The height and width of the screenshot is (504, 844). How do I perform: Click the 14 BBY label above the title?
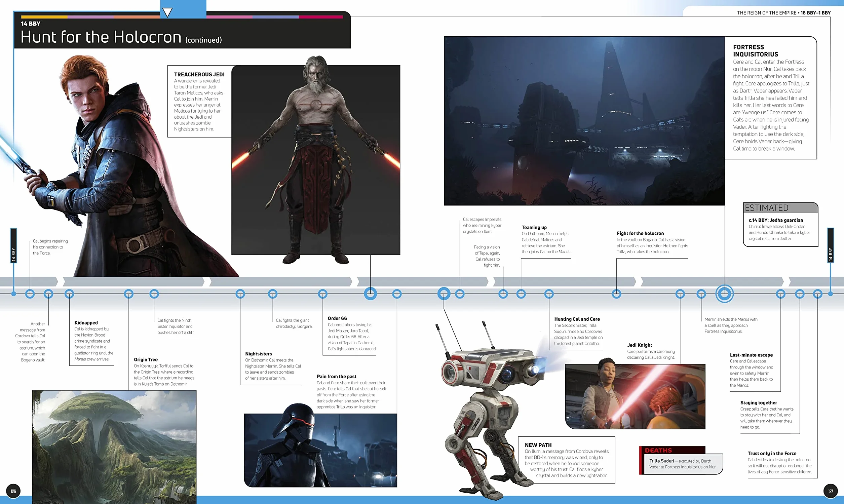(31, 24)
